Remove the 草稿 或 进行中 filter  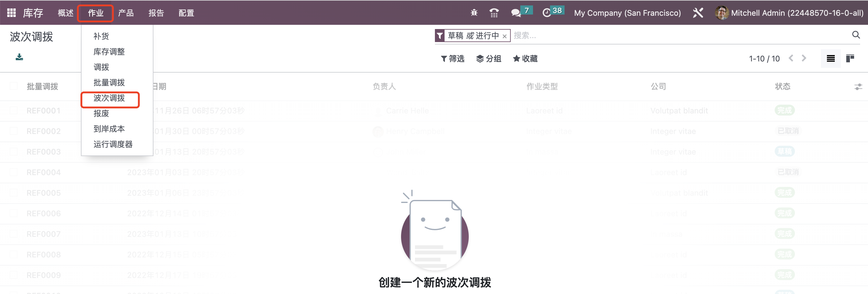pos(504,36)
